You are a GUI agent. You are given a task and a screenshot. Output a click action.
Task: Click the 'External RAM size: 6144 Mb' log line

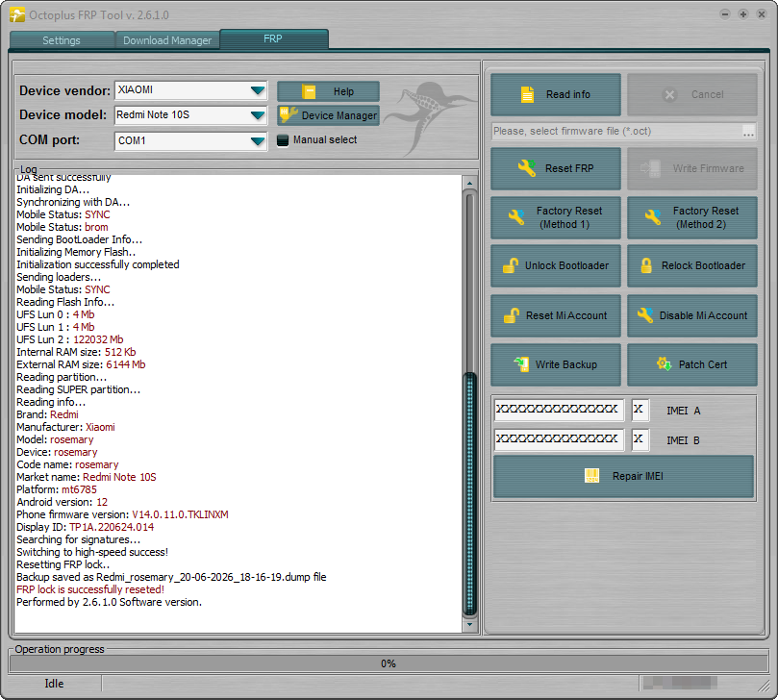click(x=81, y=364)
